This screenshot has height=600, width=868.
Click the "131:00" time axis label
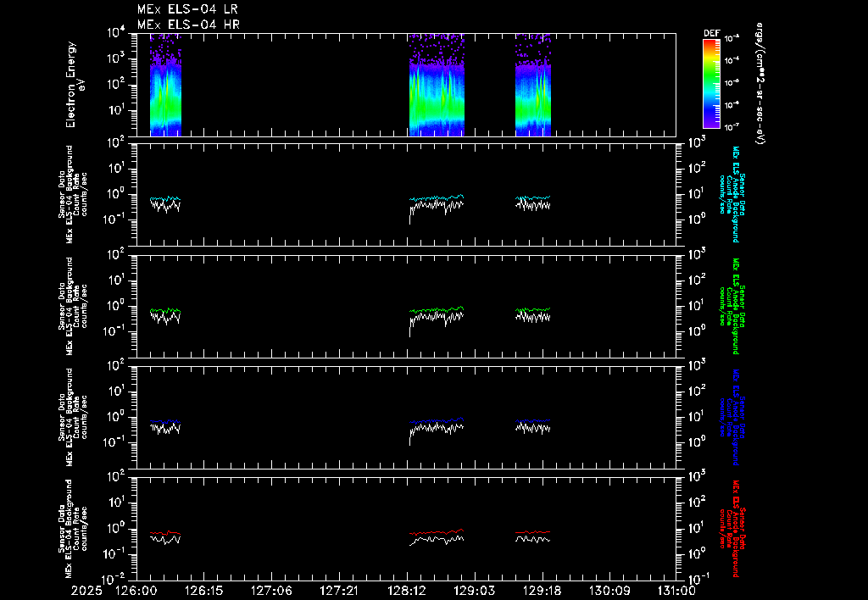click(676, 592)
